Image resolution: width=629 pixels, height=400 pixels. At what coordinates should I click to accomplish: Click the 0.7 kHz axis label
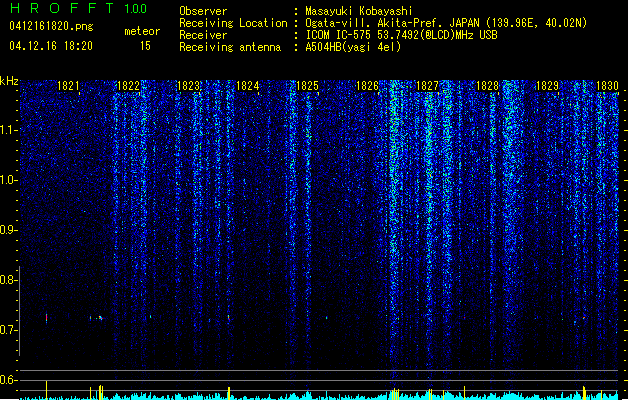9,330
